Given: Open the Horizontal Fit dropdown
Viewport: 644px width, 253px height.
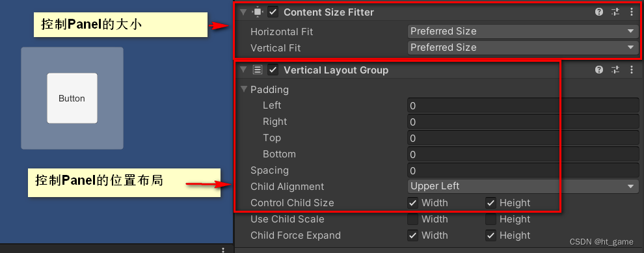Looking at the screenshot, I should [523, 31].
